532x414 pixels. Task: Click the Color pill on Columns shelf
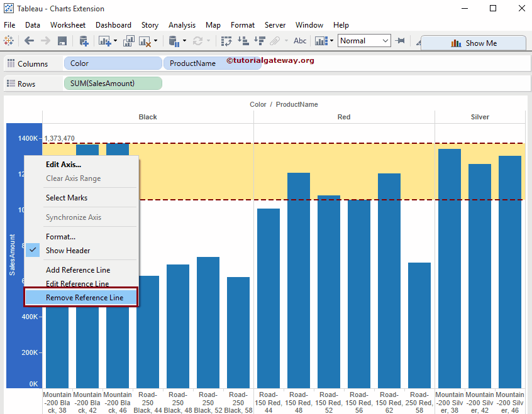pyautogui.click(x=112, y=63)
